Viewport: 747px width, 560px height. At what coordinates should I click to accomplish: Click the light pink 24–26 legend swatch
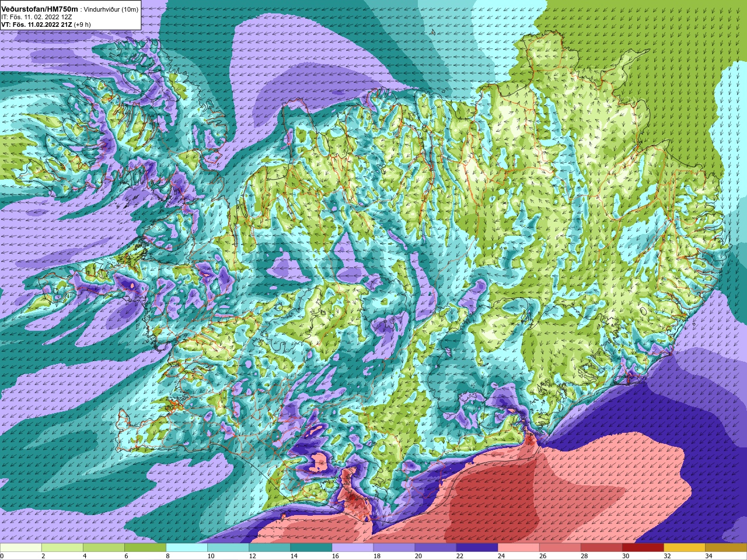pos(518,548)
